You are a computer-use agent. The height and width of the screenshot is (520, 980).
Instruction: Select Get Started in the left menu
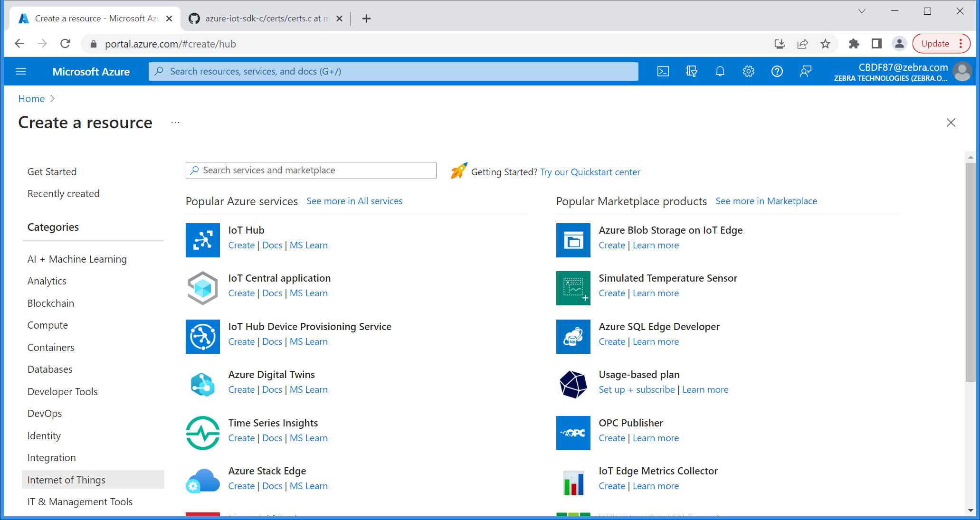(52, 171)
